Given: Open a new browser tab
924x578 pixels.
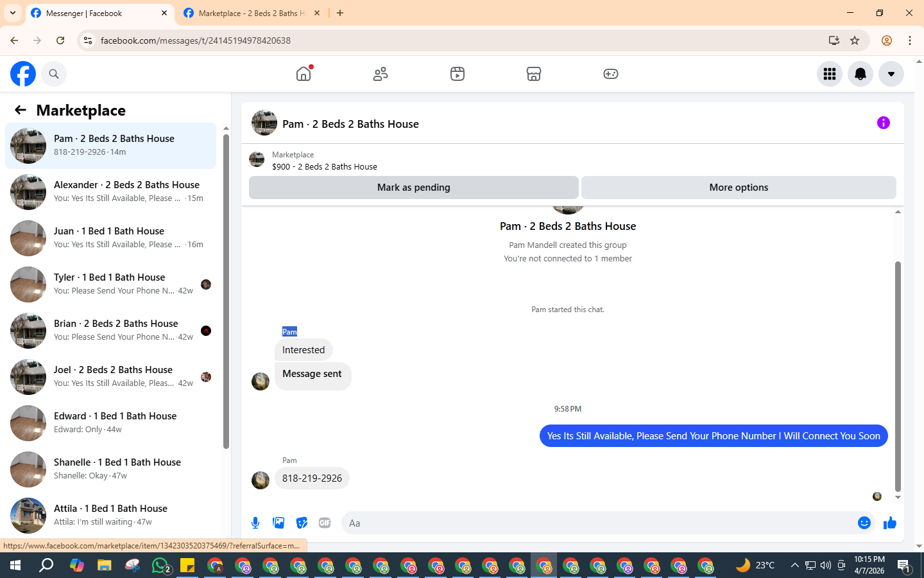Looking at the screenshot, I should (x=340, y=13).
